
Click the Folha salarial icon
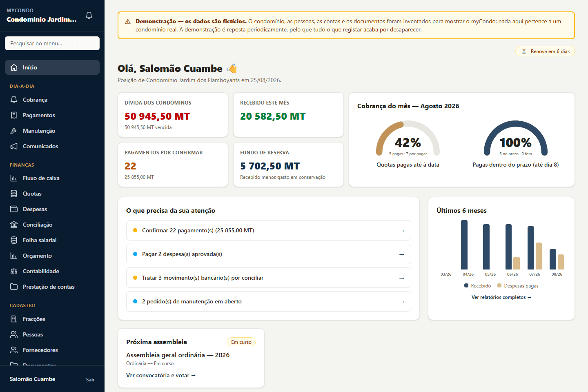pyautogui.click(x=14, y=240)
